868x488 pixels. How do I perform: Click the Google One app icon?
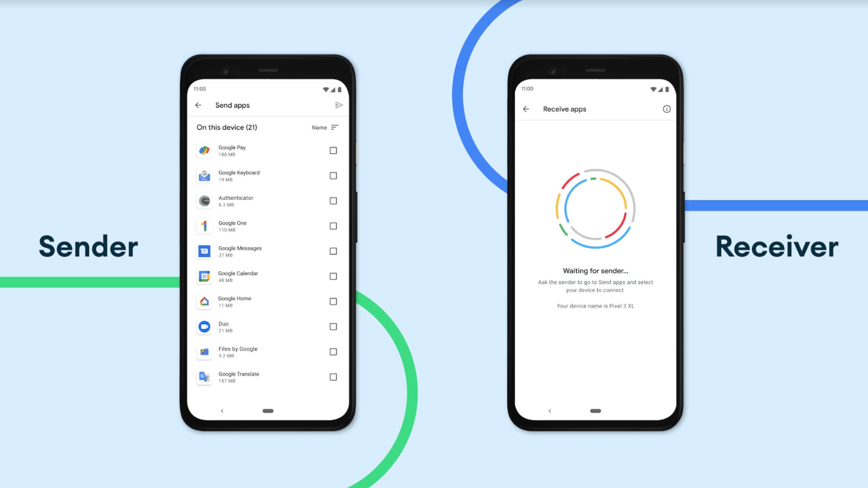pyautogui.click(x=205, y=225)
